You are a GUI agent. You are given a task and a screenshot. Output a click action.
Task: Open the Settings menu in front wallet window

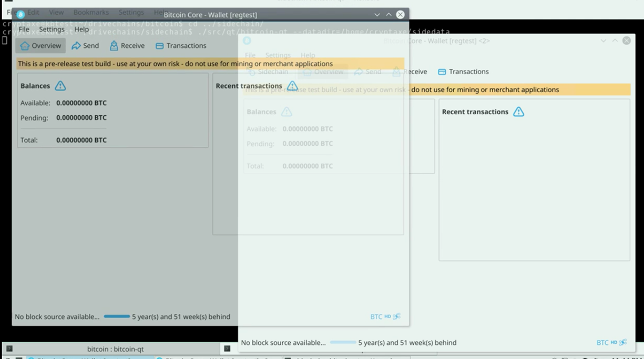(x=52, y=29)
